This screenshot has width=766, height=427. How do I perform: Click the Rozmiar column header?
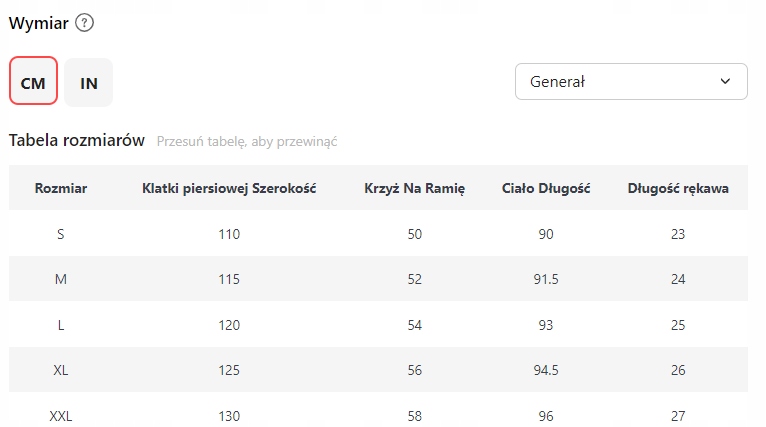60,188
